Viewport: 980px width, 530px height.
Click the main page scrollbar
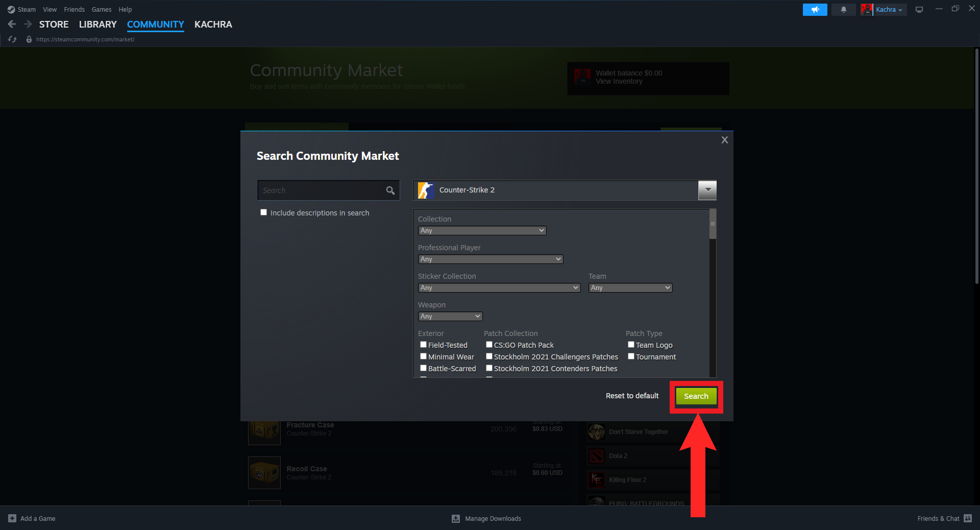[x=976, y=166]
